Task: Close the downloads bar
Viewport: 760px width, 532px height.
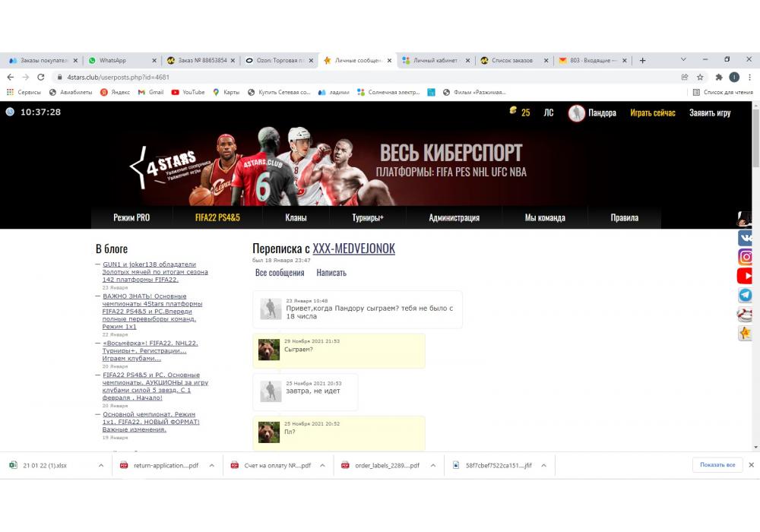Action: tap(751, 465)
